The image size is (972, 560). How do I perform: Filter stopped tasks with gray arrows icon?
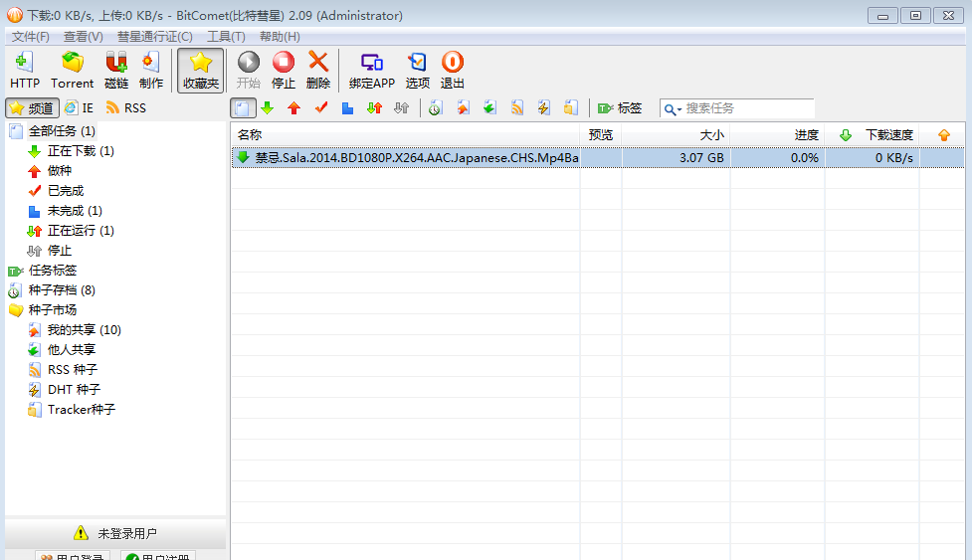point(401,108)
